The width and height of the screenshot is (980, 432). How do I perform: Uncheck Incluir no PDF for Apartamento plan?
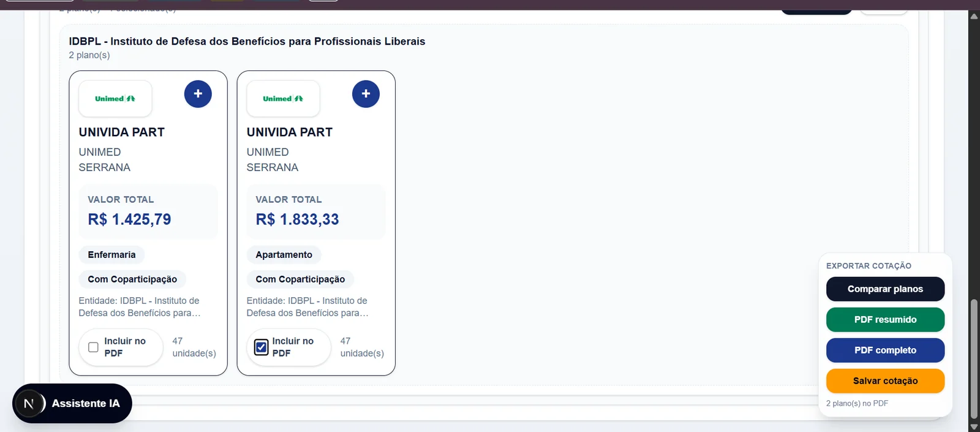[261, 347]
